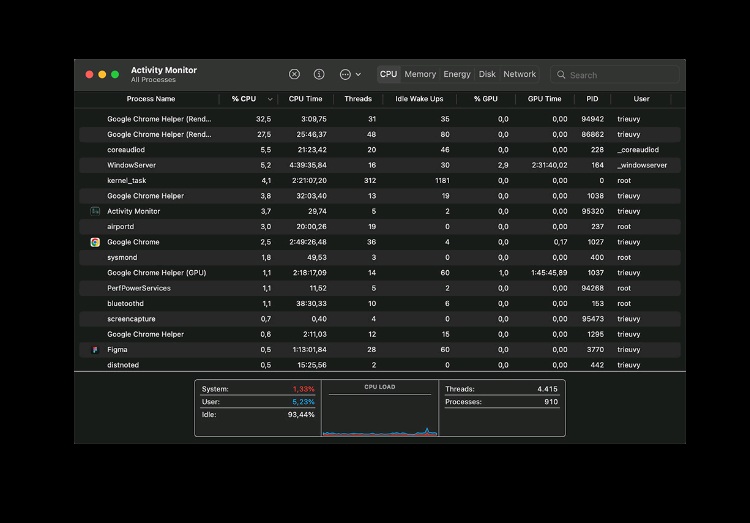
Task: Select the Google Chrome Helper row with PID 1295
Action: (380, 334)
